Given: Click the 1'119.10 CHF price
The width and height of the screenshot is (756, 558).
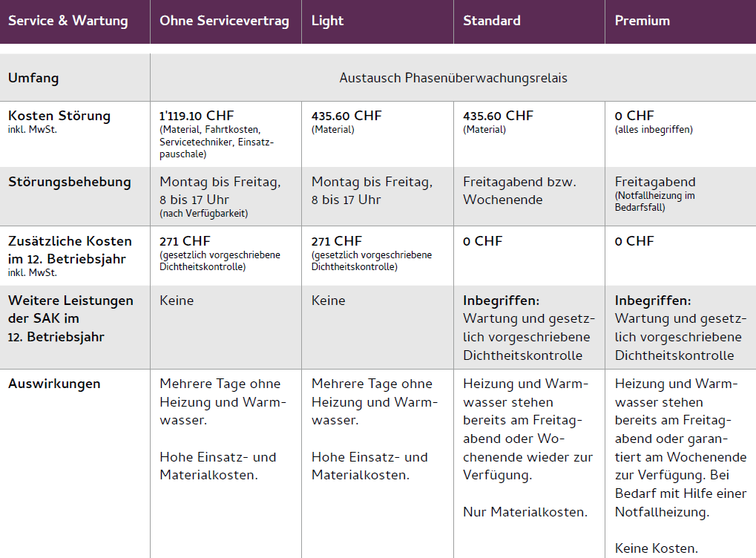Looking at the screenshot, I should tap(197, 116).
